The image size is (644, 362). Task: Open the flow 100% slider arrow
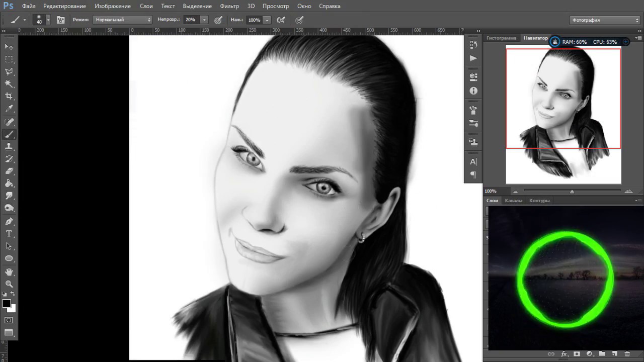(x=267, y=20)
